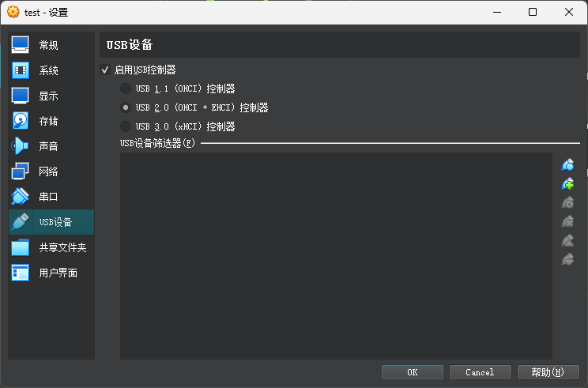Open the 存储 (Storage) settings page
Screen dimensions: 588x388
tap(50, 121)
